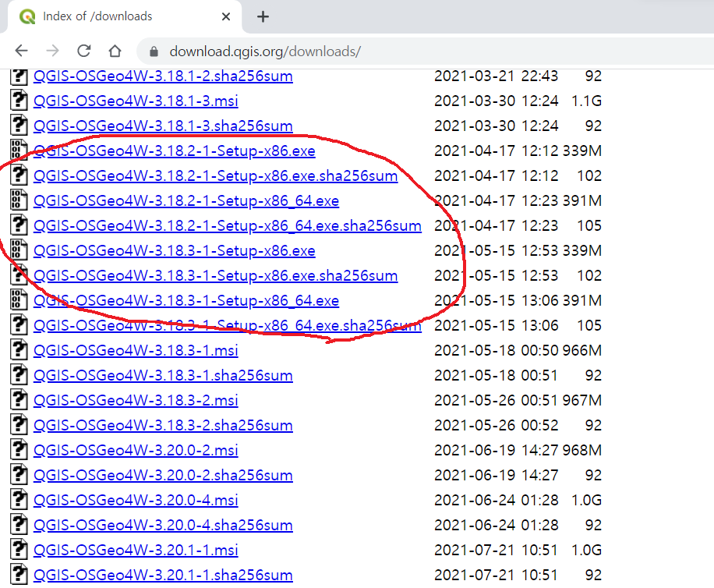Image resolution: width=714 pixels, height=588 pixels.
Task: Click unknown-file icon beside 3.20.0-2.msi
Action: point(19,449)
